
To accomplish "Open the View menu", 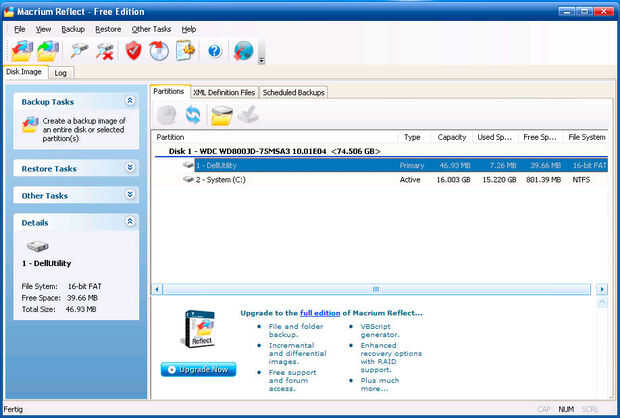I will pos(43,29).
